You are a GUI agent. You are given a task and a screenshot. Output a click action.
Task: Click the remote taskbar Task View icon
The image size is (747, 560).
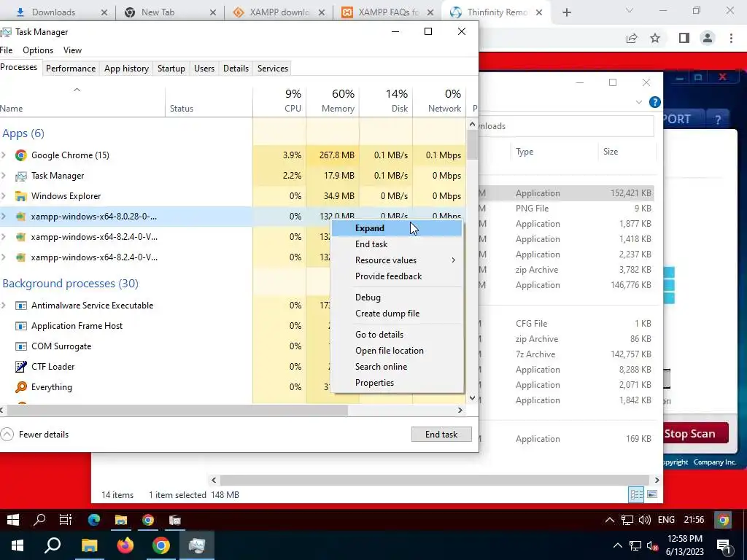coord(65,520)
